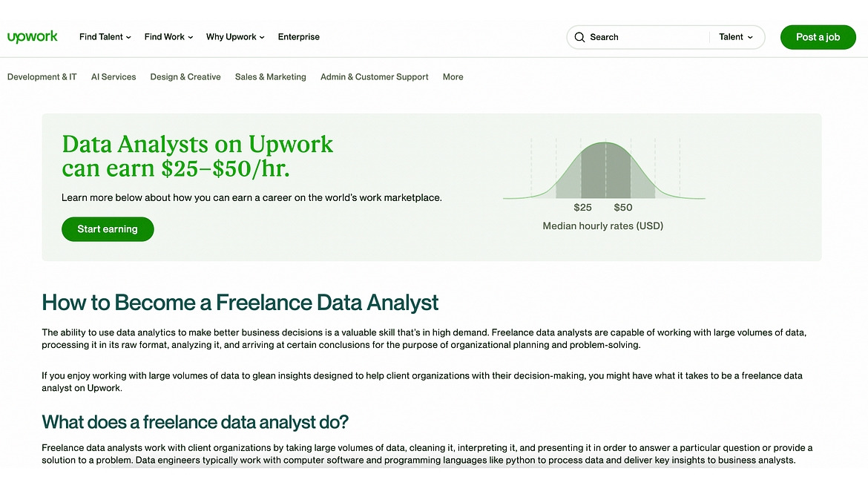
Task: Click the $25 label under the chart
Action: pos(582,208)
